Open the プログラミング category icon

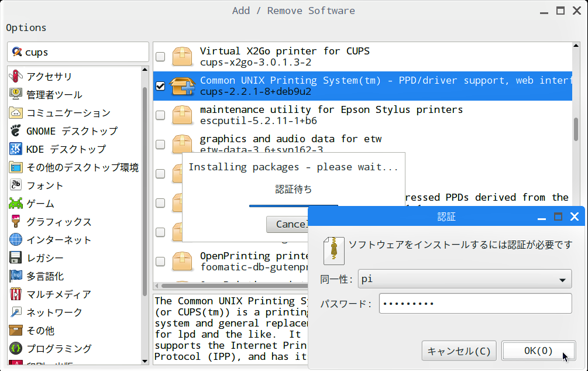pos(16,349)
